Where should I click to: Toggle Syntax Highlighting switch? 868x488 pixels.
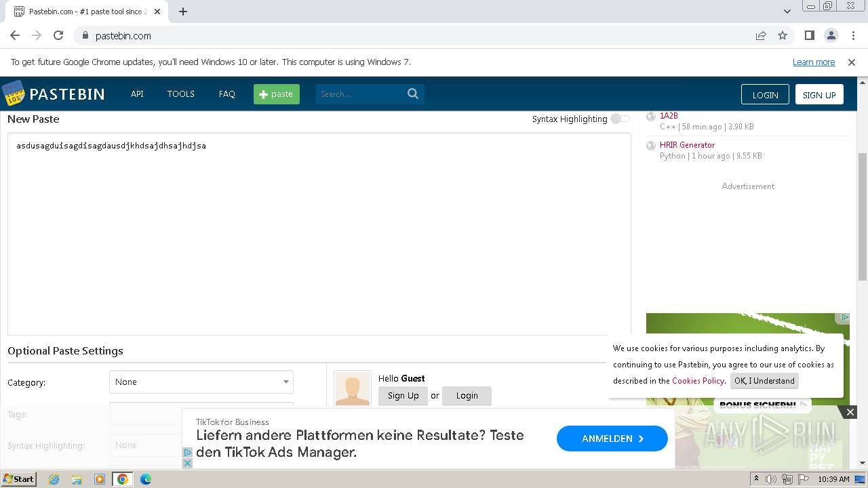coord(620,119)
